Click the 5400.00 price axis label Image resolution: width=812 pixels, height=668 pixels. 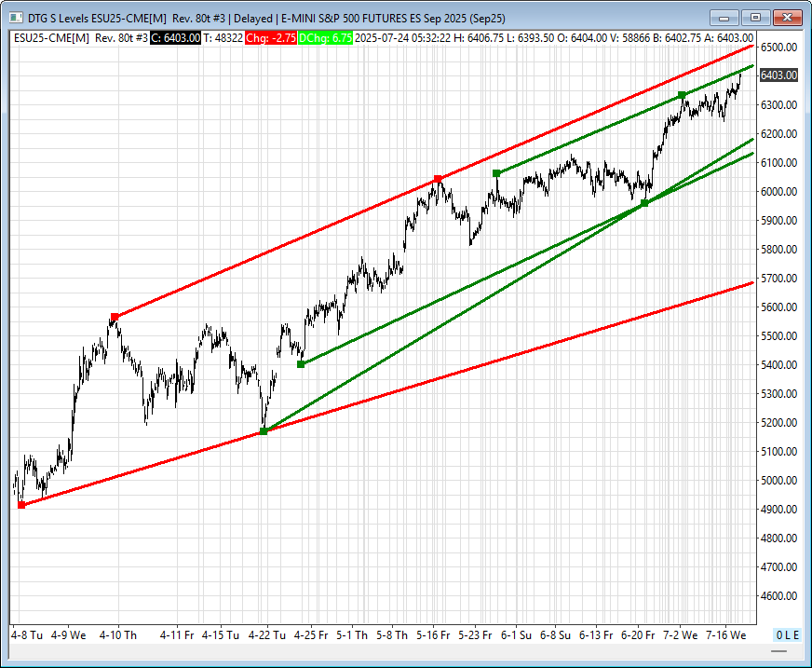coord(778,365)
